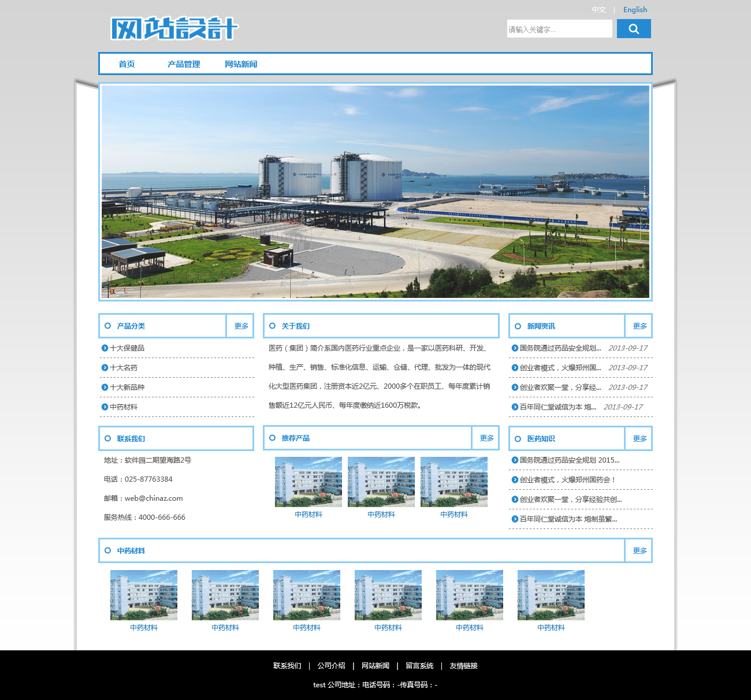Viewport: 751px width, 700px height.
Task: Click the blue search magnifier button
Action: coord(634,29)
